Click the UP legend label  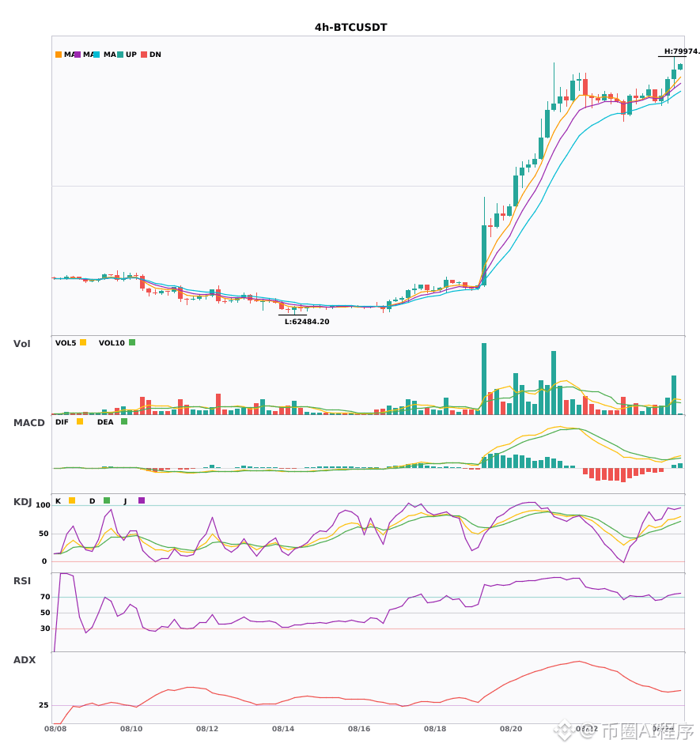pos(131,55)
